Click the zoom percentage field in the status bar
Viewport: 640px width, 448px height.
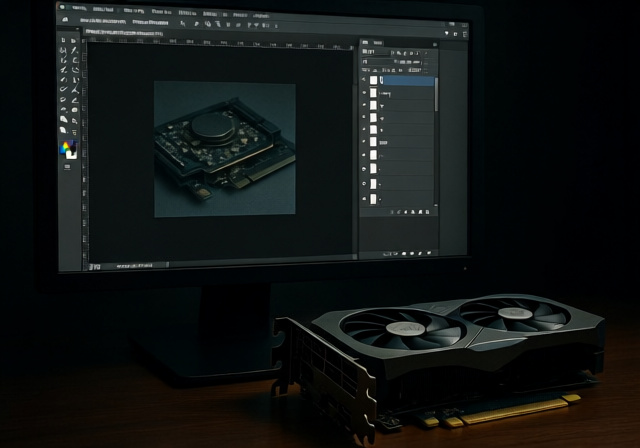[x=95, y=267]
